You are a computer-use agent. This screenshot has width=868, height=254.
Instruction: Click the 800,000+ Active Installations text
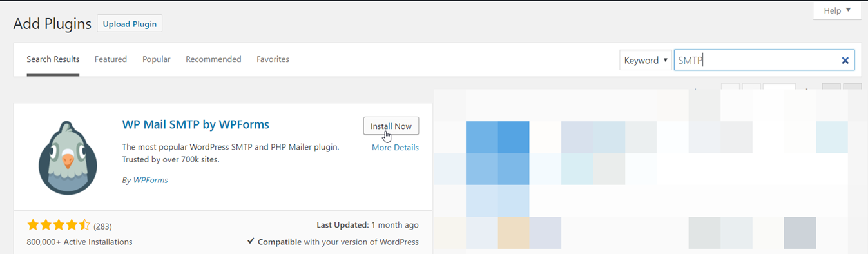click(x=79, y=242)
